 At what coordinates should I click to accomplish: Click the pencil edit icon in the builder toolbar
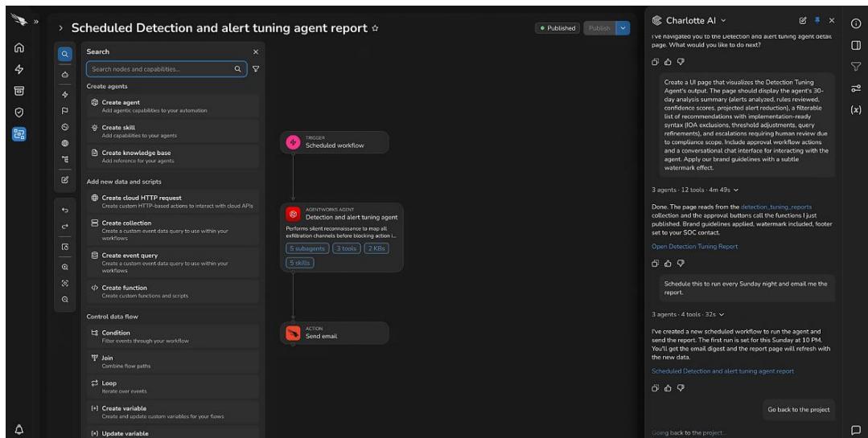click(65, 180)
